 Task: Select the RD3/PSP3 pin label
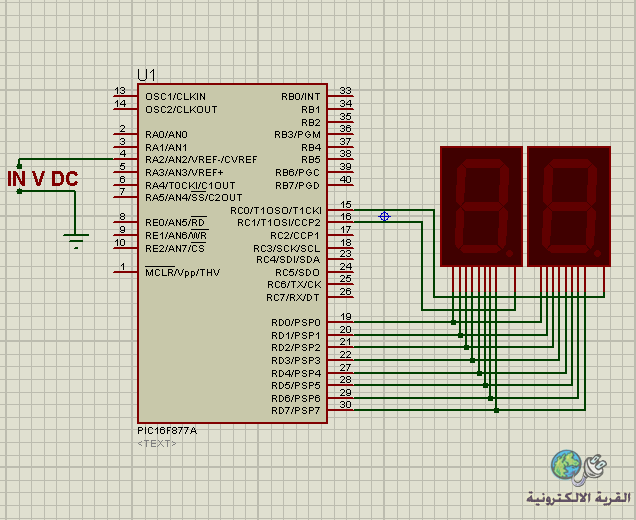click(296, 361)
